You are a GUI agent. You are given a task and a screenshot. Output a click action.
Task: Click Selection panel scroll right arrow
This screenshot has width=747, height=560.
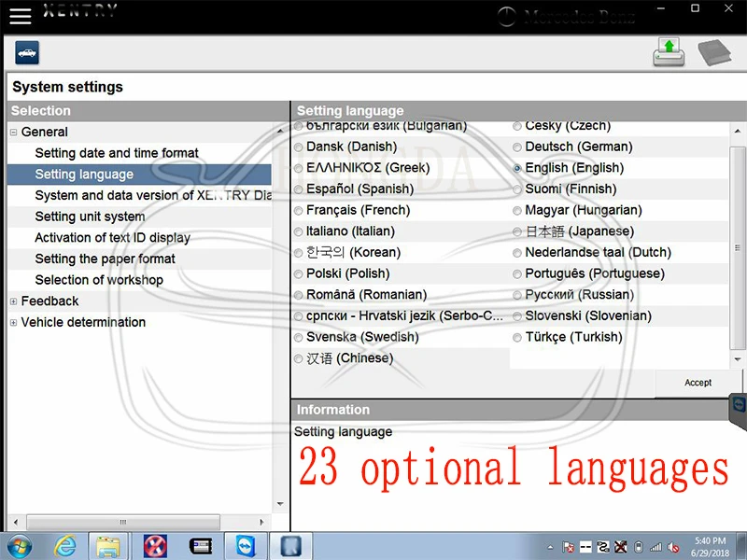coord(261,522)
